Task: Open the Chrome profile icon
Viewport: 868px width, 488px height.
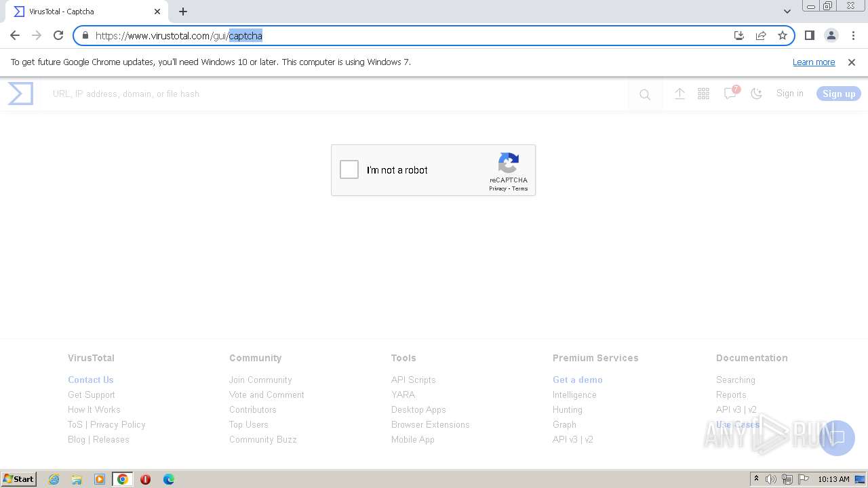Action: pyautogui.click(x=831, y=35)
